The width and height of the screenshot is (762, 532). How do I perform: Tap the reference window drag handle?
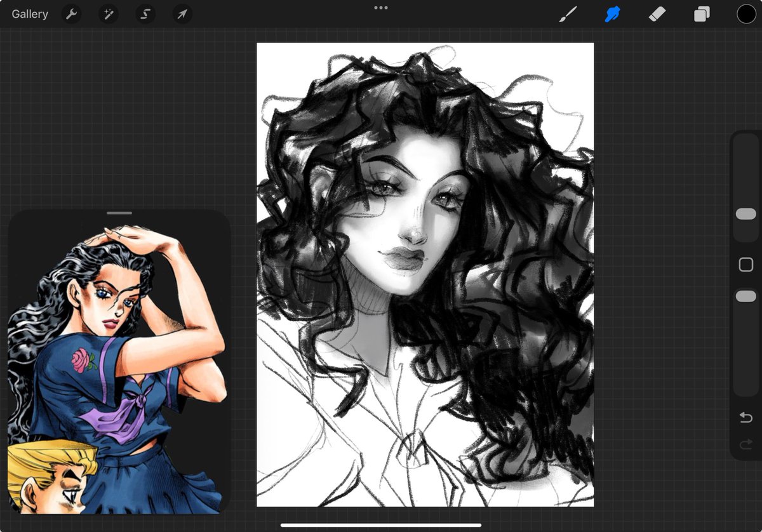click(119, 213)
